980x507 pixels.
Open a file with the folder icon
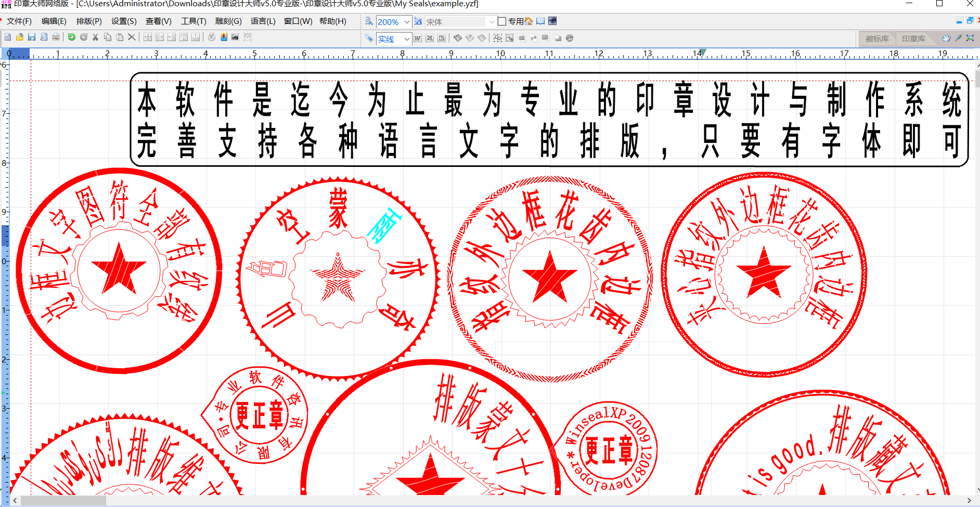20,37
